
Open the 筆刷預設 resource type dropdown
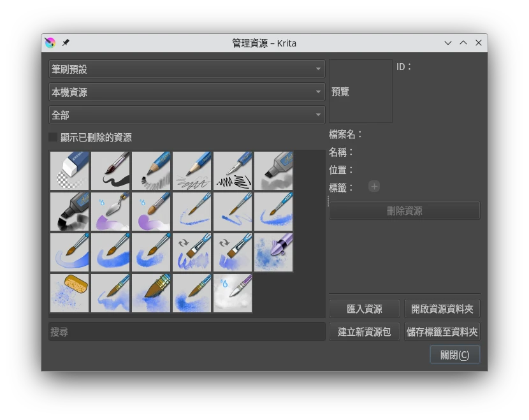(187, 69)
